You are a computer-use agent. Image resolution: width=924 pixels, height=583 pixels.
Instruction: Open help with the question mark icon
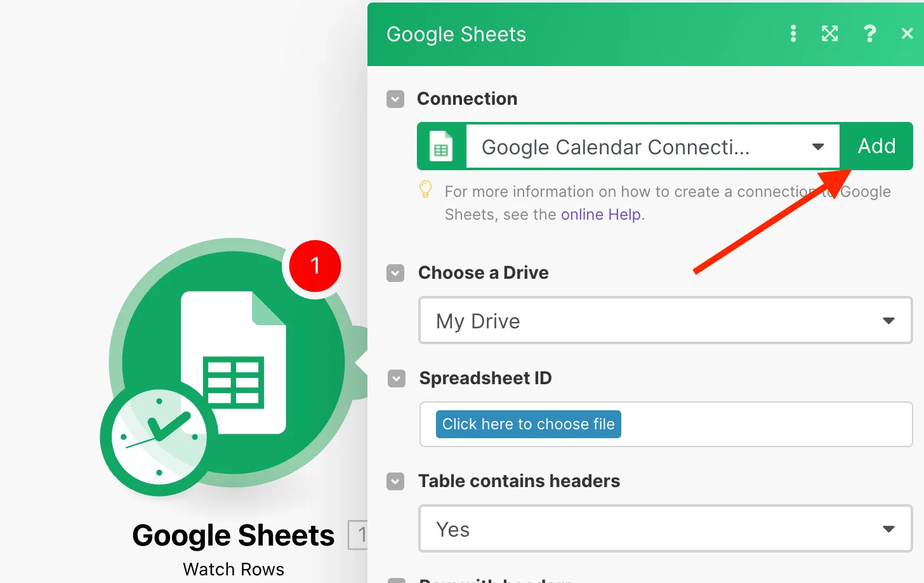click(x=869, y=34)
